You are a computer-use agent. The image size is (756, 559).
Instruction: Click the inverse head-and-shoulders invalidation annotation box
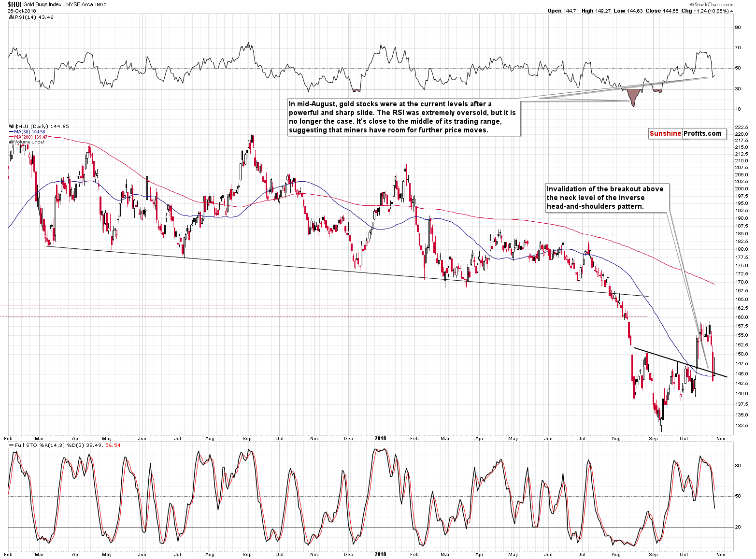[x=607, y=198]
